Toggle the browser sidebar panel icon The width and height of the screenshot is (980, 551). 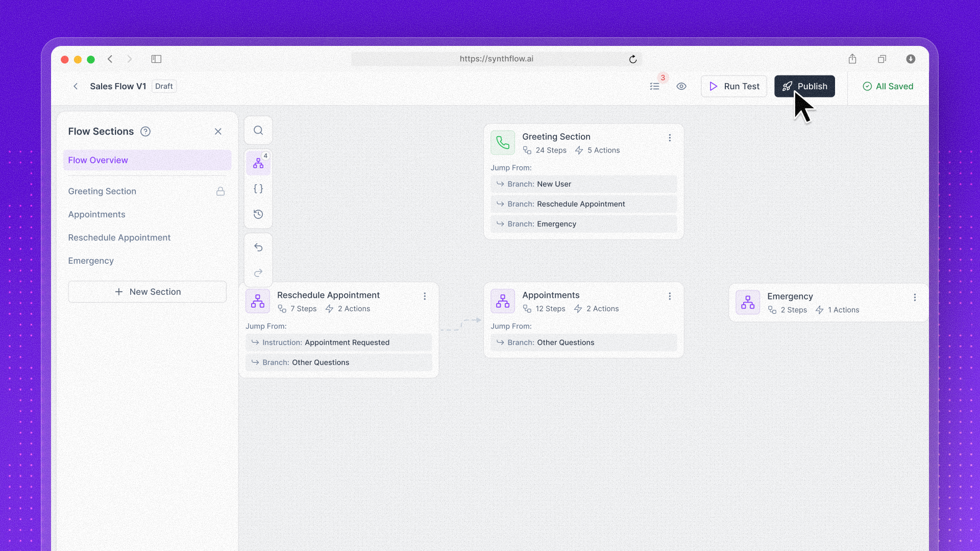156,59
